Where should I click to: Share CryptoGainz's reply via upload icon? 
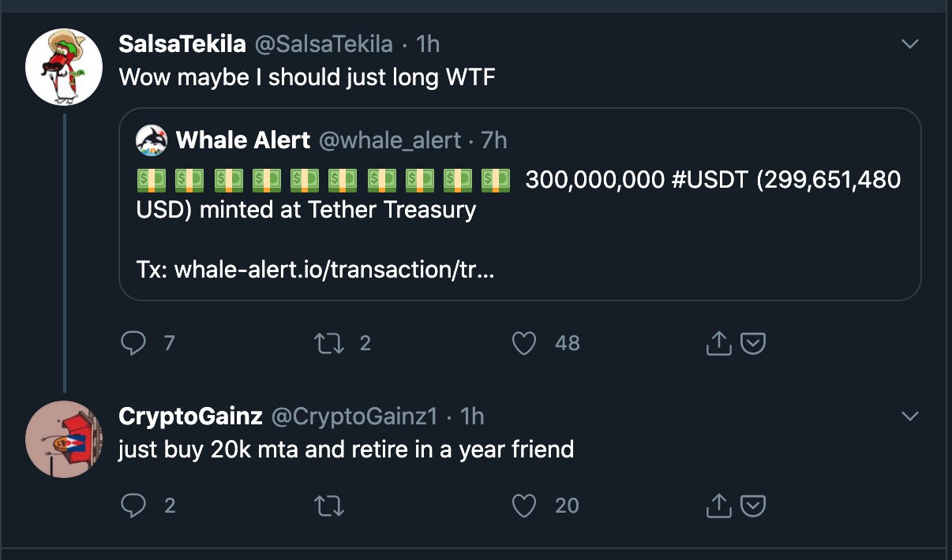(718, 506)
